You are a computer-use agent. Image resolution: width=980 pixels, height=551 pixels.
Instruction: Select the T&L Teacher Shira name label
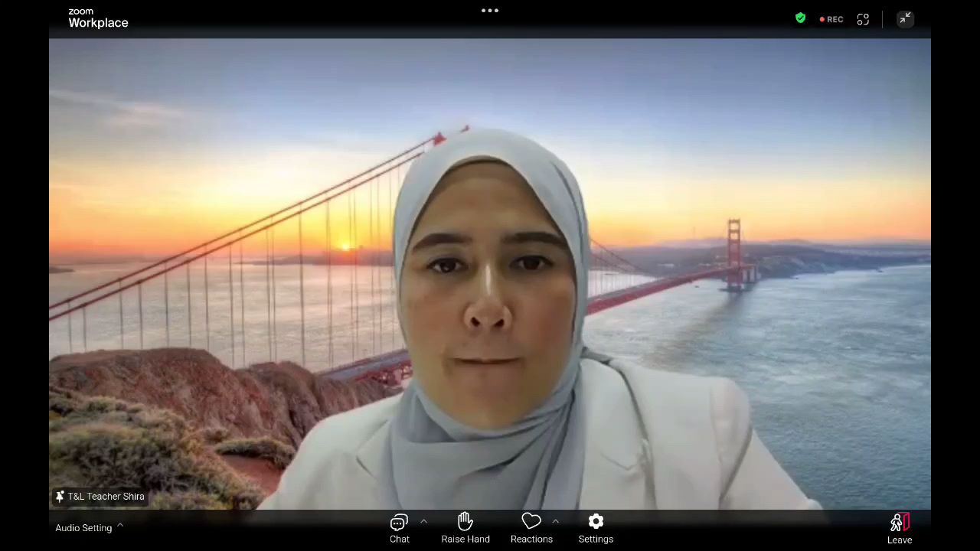point(106,497)
